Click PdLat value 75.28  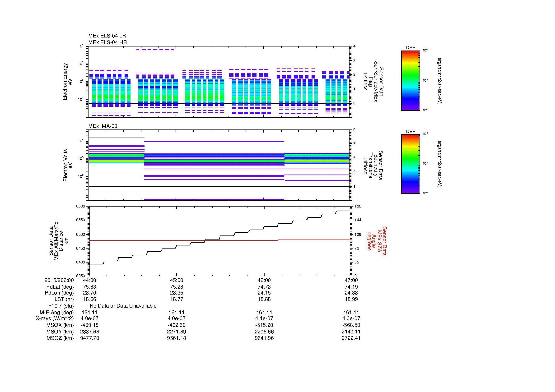pyautogui.click(x=177, y=287)
